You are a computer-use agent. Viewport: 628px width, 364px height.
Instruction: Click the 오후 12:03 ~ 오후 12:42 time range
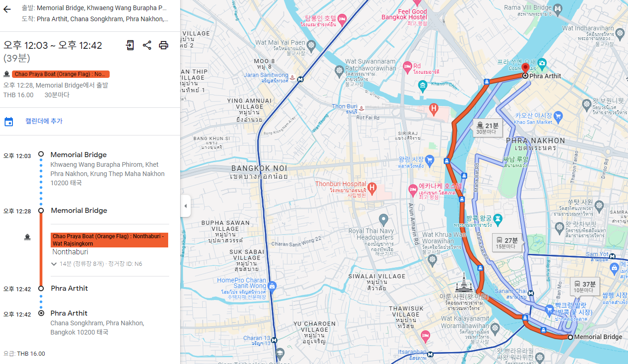pos(53,45)
